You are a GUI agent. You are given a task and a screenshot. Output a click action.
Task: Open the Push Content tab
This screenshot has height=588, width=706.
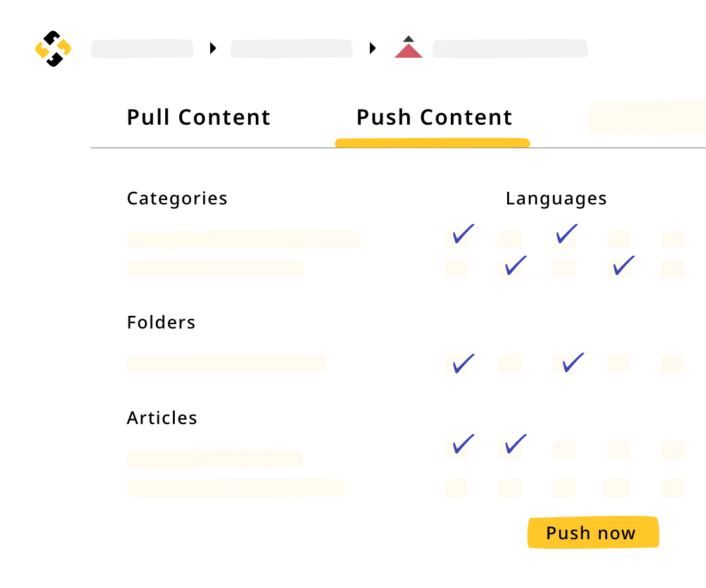pos(434,118)
